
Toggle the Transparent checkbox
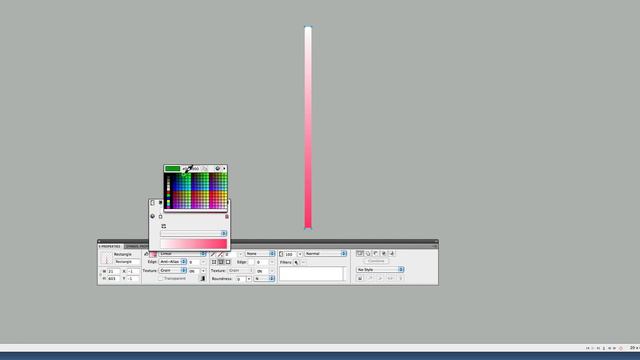160,278
